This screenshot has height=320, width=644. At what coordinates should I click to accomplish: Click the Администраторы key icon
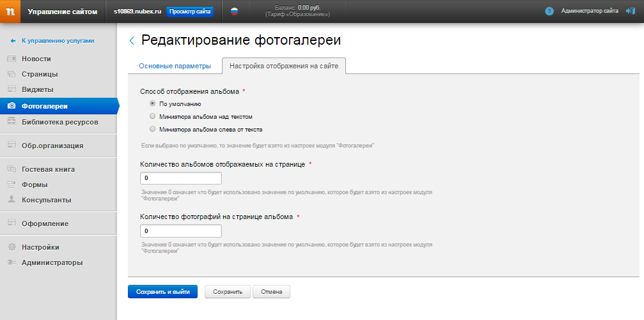[x=12, y=263]
